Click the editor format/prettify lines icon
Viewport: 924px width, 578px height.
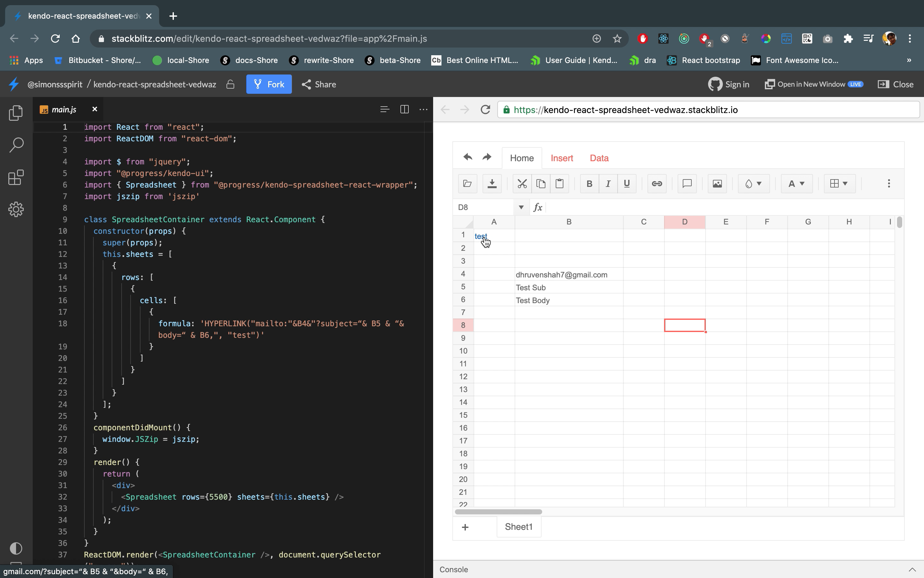coord(384,109)
